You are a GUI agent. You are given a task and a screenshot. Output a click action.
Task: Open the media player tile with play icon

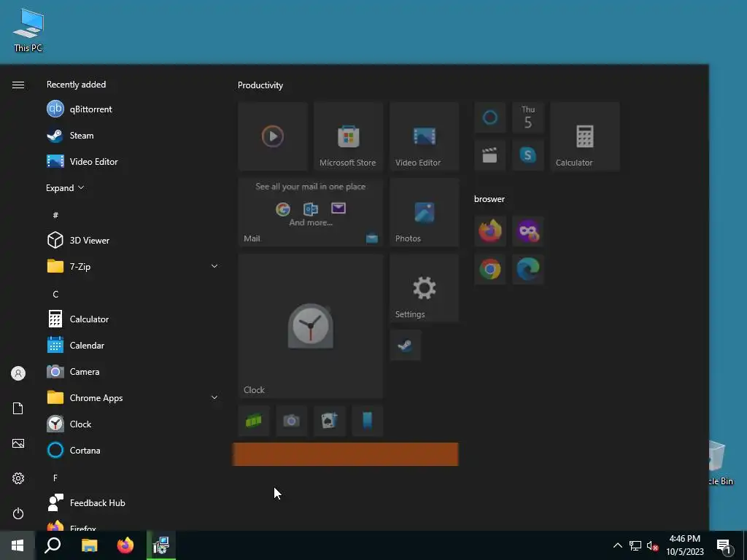click(x=273, y=136)
